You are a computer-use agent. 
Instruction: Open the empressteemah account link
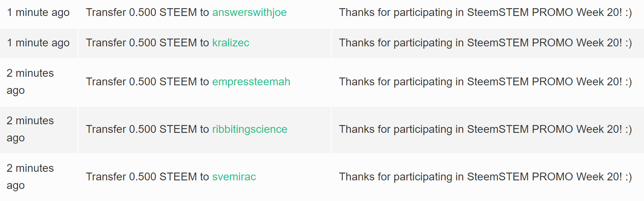(251, 82)
